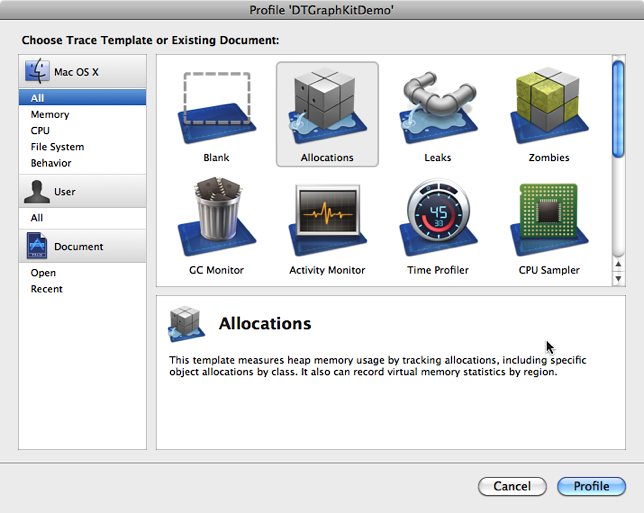Click Open under Document section
This screenshot has width=644, height=513.
coord(43,273)
